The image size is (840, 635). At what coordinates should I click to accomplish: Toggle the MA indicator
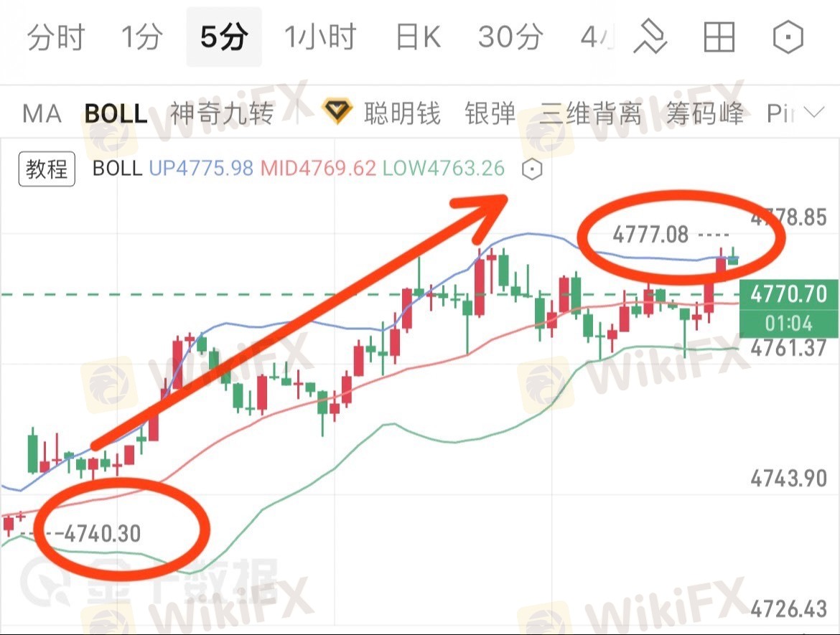pyautogui.click(x=42, y=114)
